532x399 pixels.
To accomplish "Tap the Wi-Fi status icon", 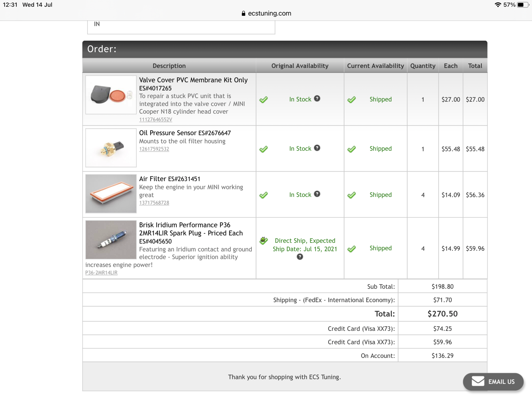I will pos(498,5).
